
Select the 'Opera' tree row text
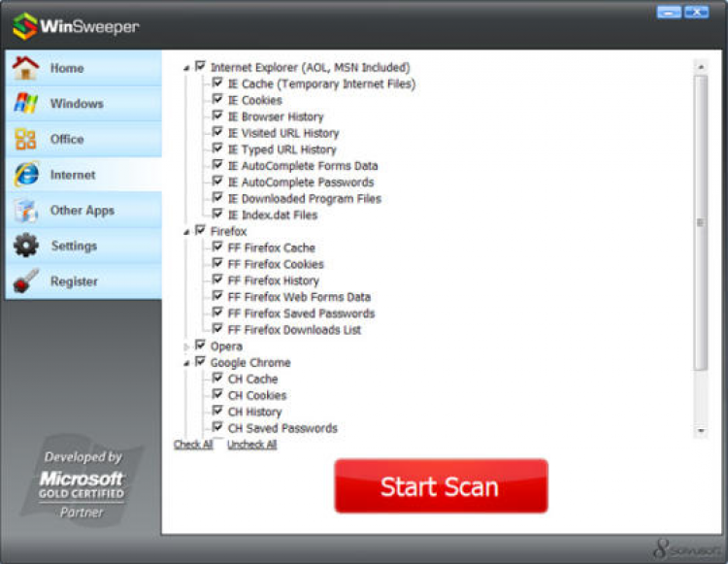pos(226,347)
